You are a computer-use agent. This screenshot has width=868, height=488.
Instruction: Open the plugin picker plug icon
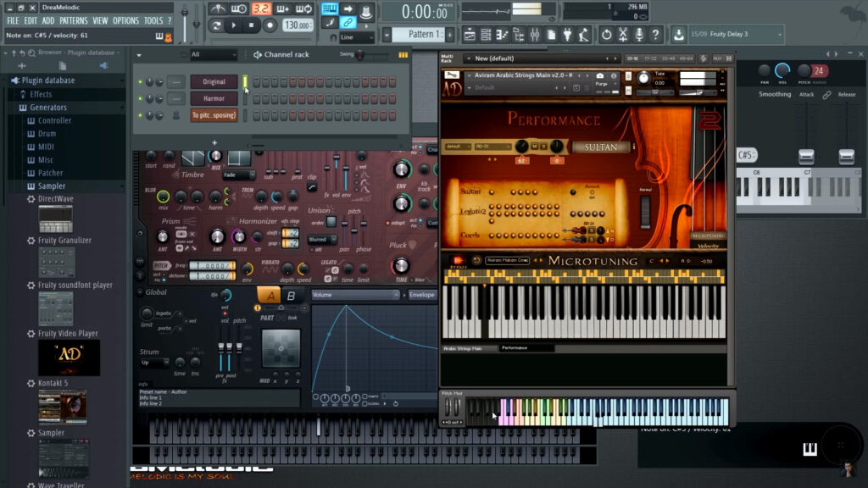[567, 34]
